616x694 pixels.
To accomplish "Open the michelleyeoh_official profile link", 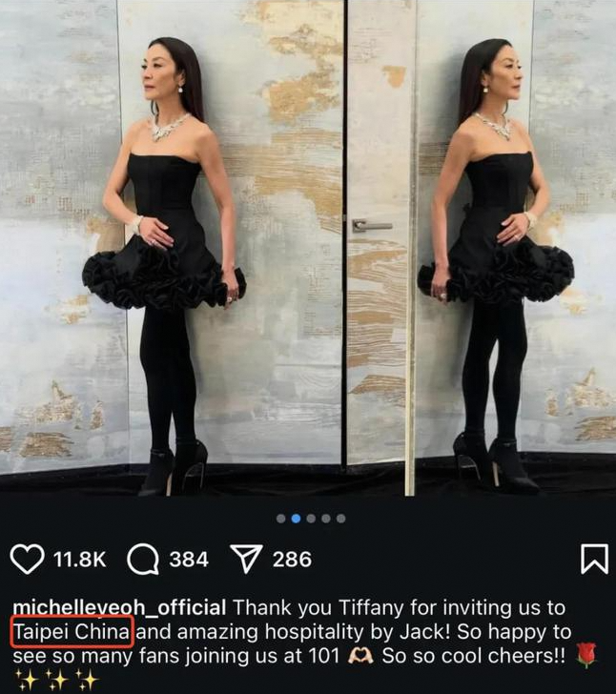I will [x=119, y=608].
